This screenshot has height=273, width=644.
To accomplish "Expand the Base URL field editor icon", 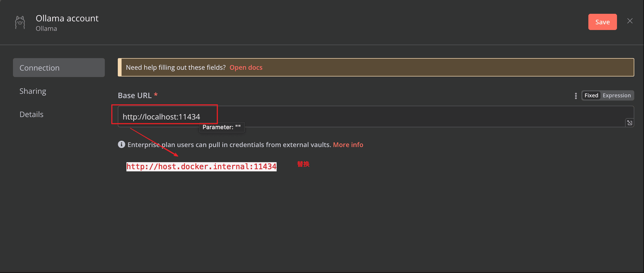I will pos(629,123).
